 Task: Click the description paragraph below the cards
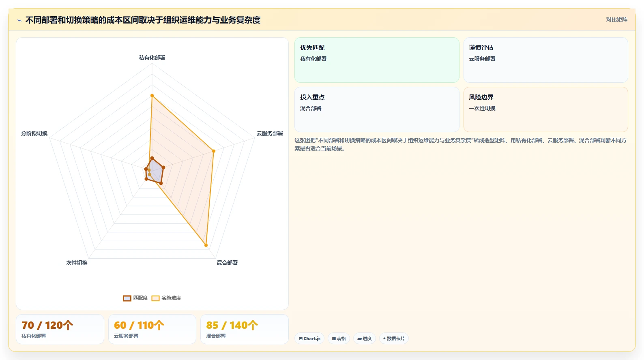click(461, 144)
